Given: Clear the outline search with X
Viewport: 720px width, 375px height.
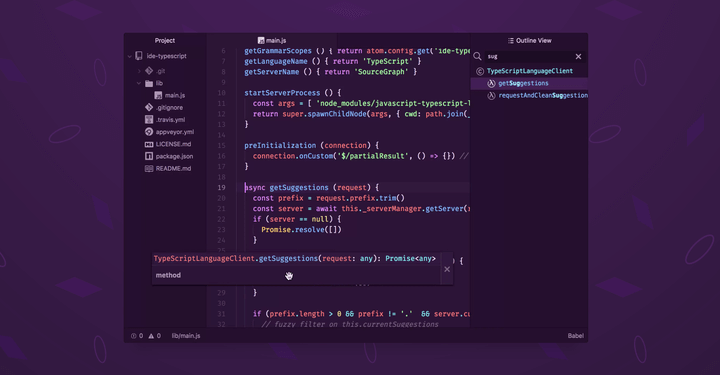Looking at the screenshot, I should [579, 56].
